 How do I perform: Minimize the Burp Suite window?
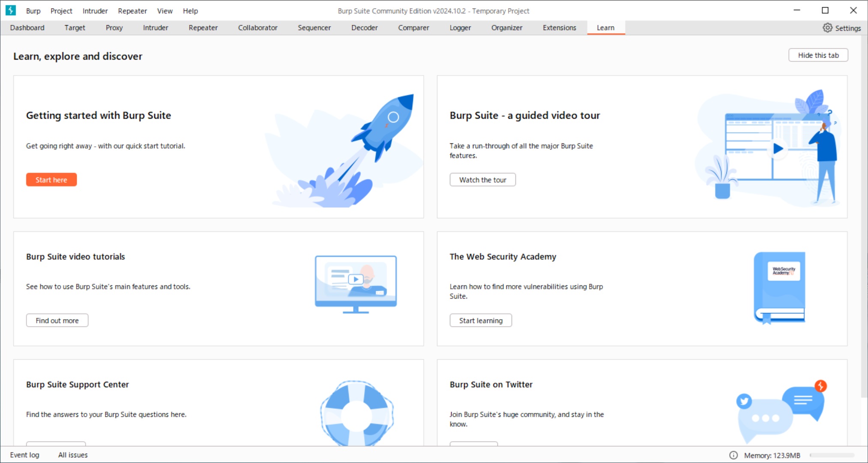coord(797,10)
